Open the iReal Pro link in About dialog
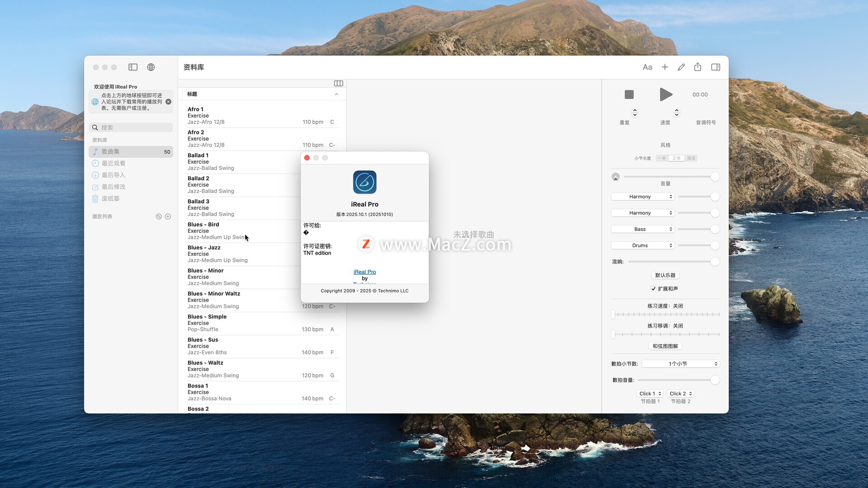 tap(364, 272)
